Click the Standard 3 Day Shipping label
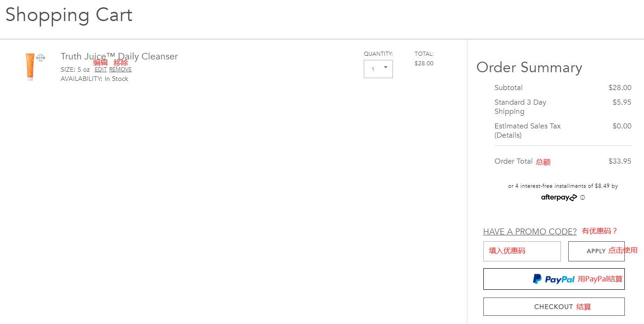Viewport: 644px width, 324px height. point(520,106)
